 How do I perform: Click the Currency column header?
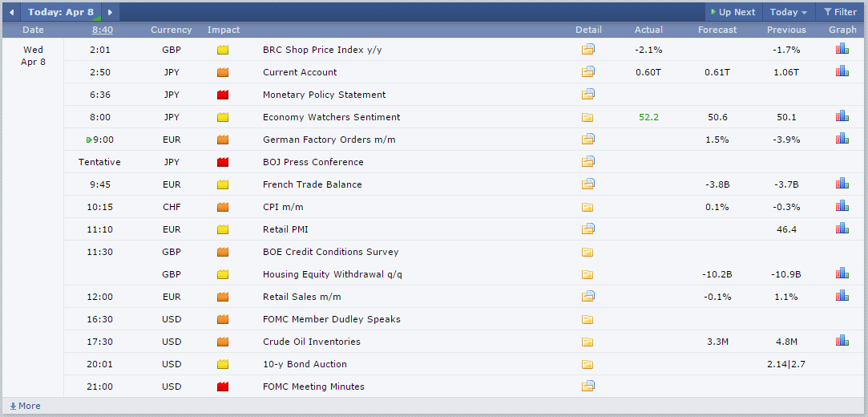click(x=171, y=30)
